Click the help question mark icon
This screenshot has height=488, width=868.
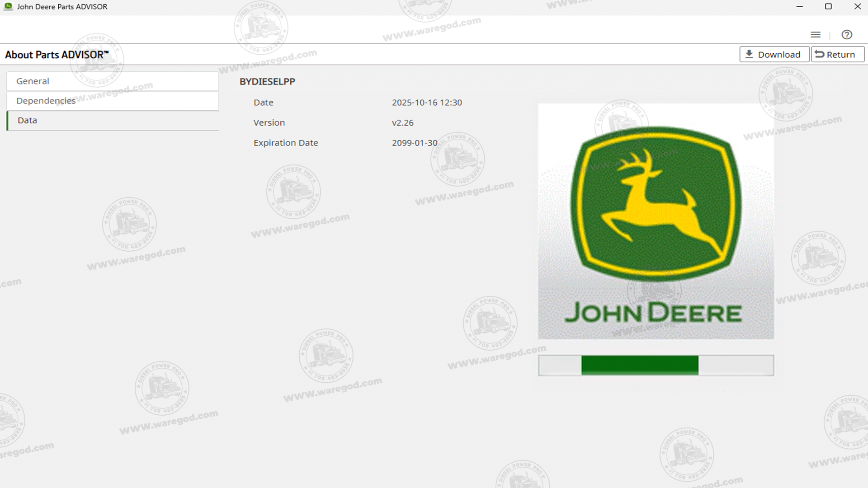(847, 35)
